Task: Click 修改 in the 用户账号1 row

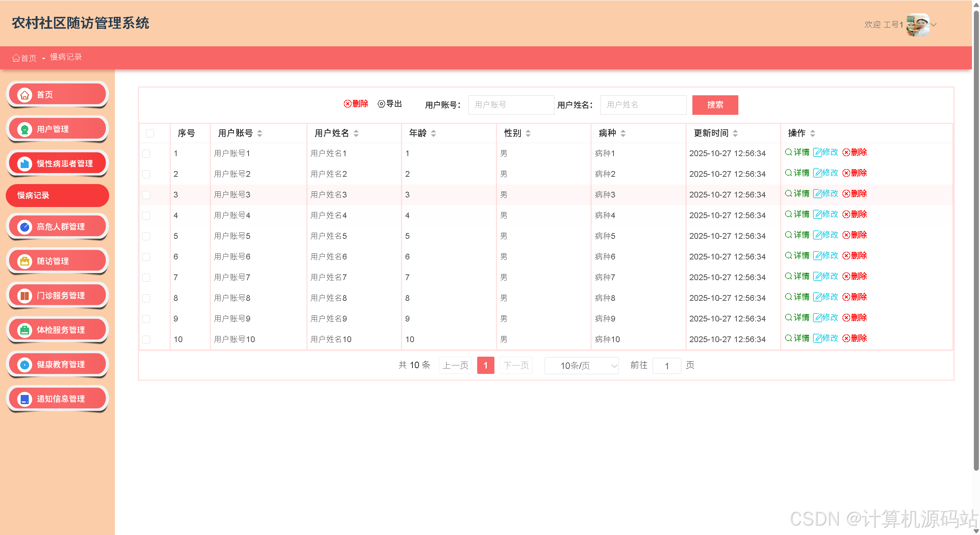Action: point(826,152)
